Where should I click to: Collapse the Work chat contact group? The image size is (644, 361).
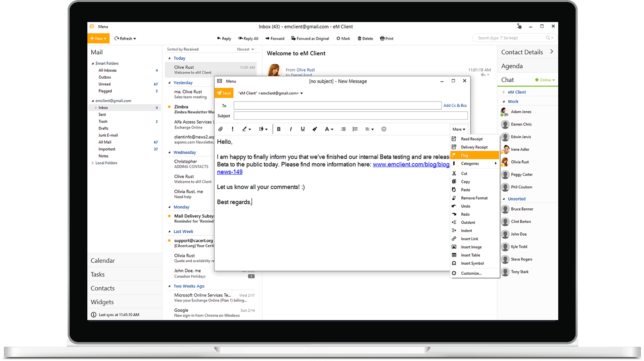click(504, 101)
